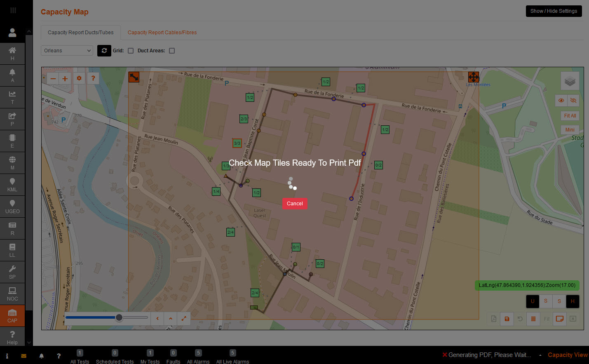Zoom out with the minus map button

[53, 78]
